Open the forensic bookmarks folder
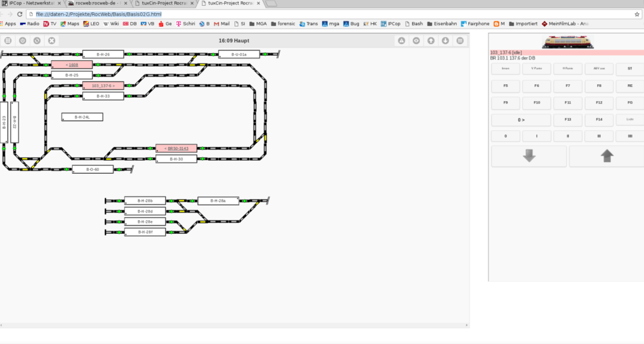 click(x=283, y=24)
